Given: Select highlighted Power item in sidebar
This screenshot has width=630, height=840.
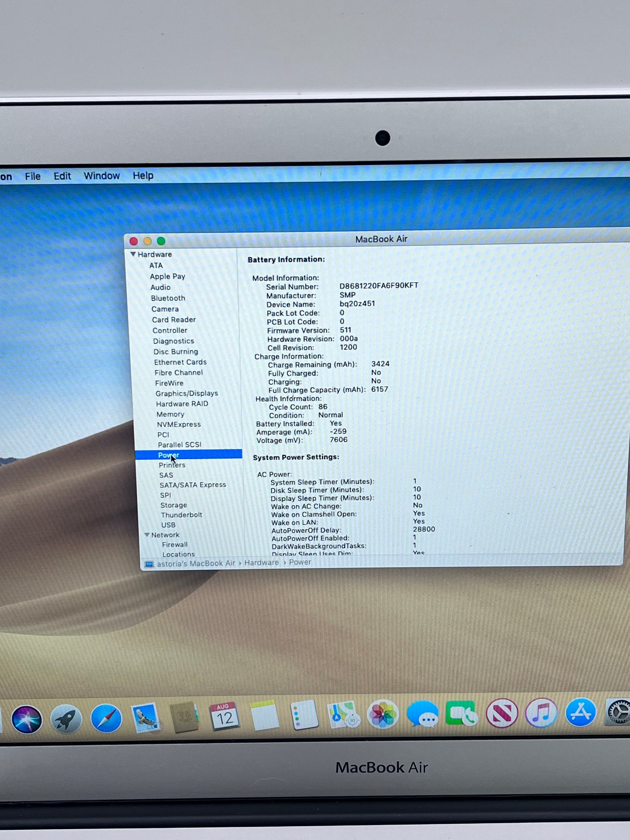Looking at the screenshot, I should coord(188,455).
